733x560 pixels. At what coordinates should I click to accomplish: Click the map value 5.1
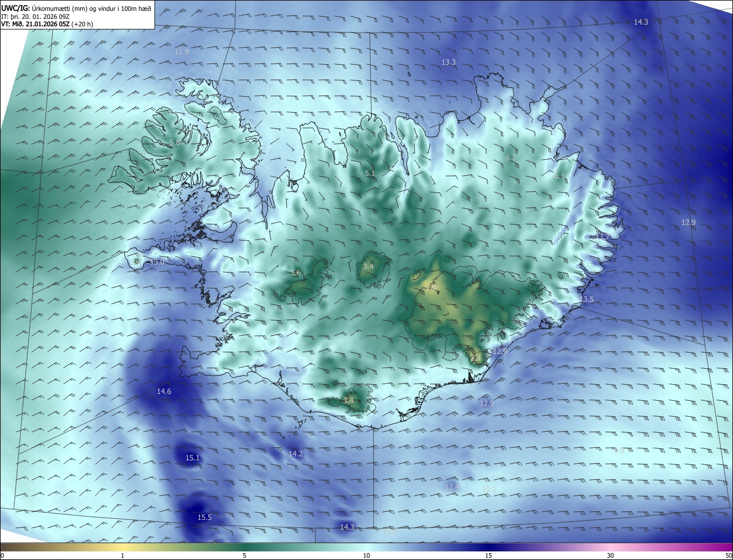[x=370, y=173]
